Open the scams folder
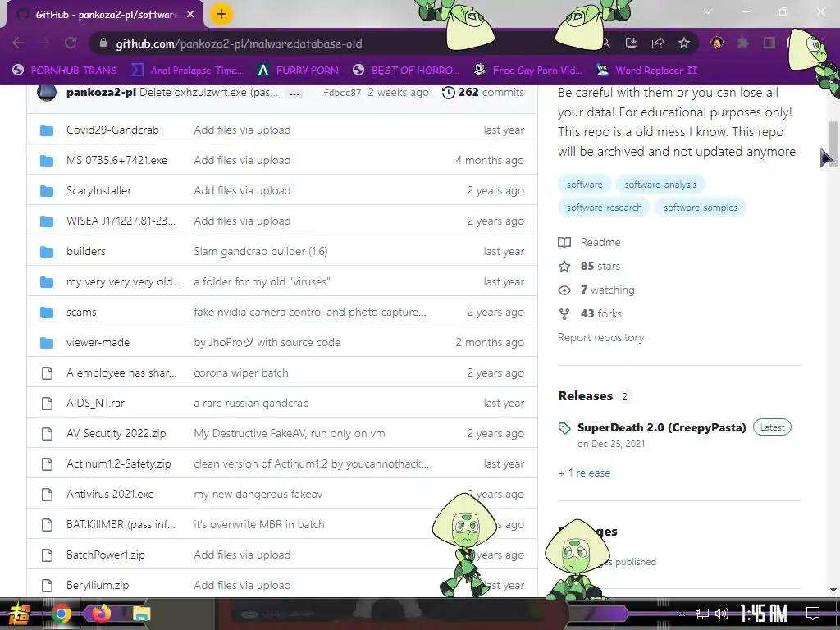 click(81, 312)
